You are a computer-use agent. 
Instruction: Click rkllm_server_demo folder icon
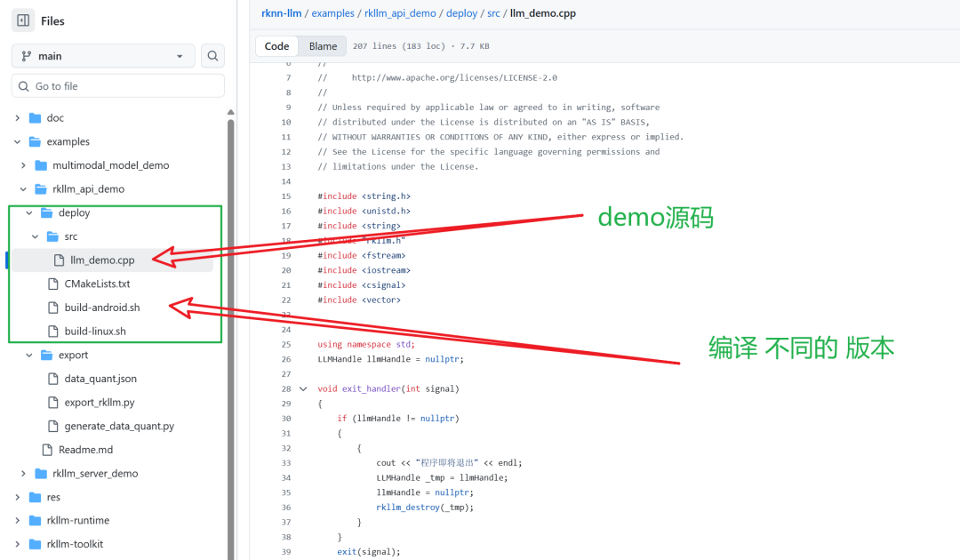(x=41, y=473)
